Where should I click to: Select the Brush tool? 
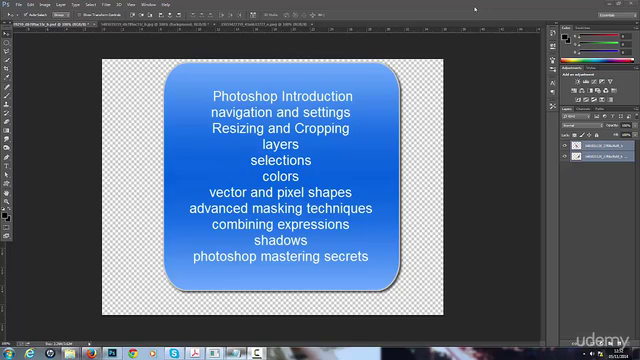[6, 96]
